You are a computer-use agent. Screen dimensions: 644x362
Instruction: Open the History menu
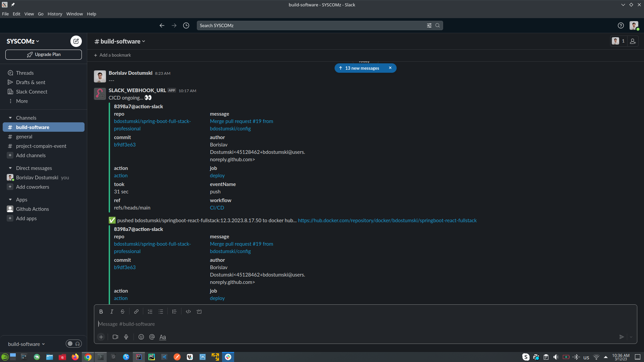55,14
